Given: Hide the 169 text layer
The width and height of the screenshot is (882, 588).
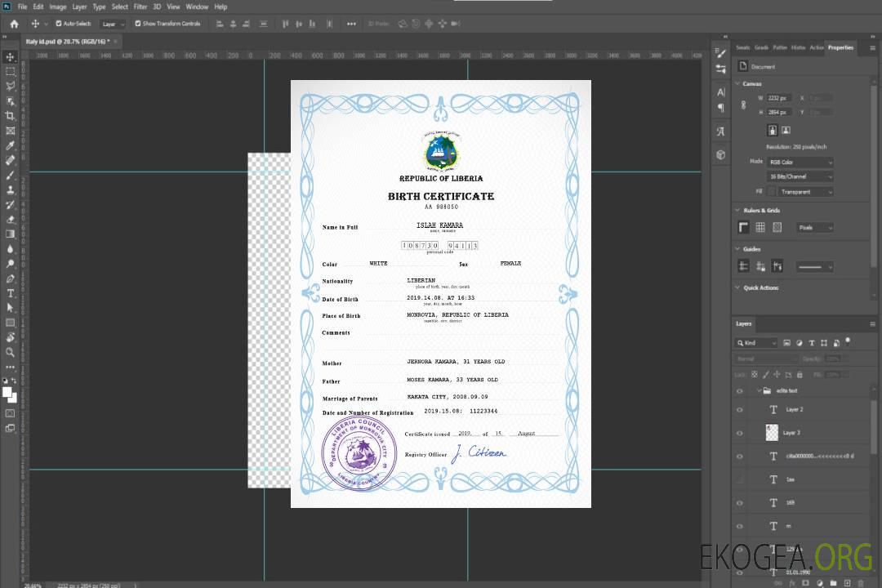Looking at the screenshot, I should click(x=740, y=503).
